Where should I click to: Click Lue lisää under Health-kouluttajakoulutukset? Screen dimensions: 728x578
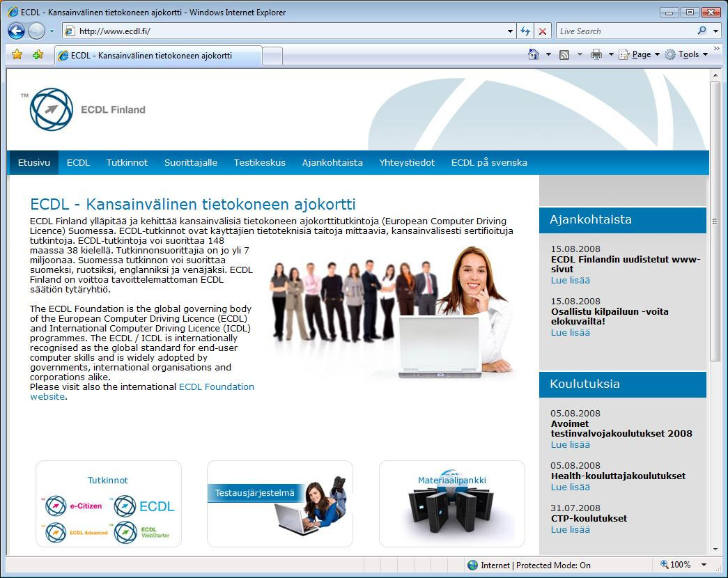click(570, 487)
